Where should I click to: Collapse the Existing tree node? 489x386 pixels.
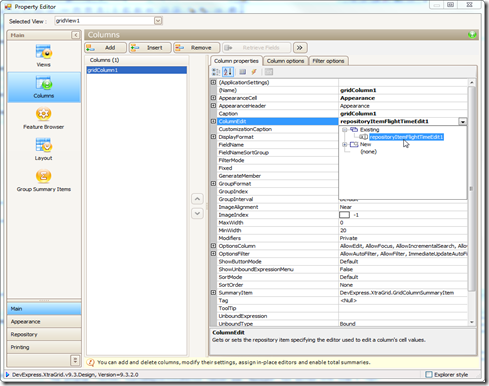click(x=345, y=129)
